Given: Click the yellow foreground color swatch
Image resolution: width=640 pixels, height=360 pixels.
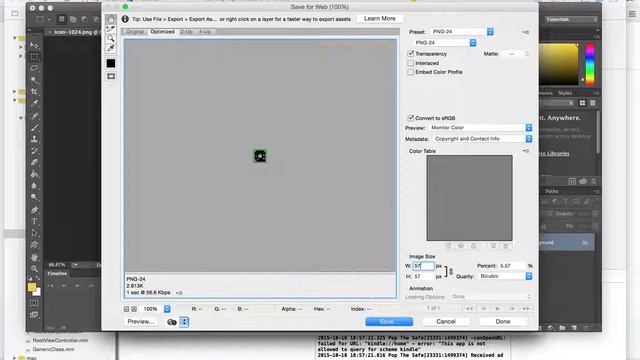Looking at the screenshot, I should point(32,287).
